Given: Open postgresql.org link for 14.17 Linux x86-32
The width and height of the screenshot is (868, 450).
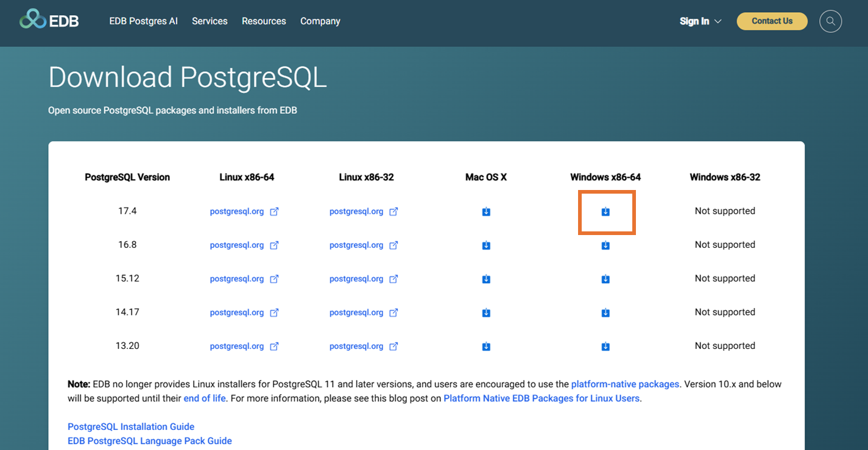Looking at the screenshot, I should point(356,312).
